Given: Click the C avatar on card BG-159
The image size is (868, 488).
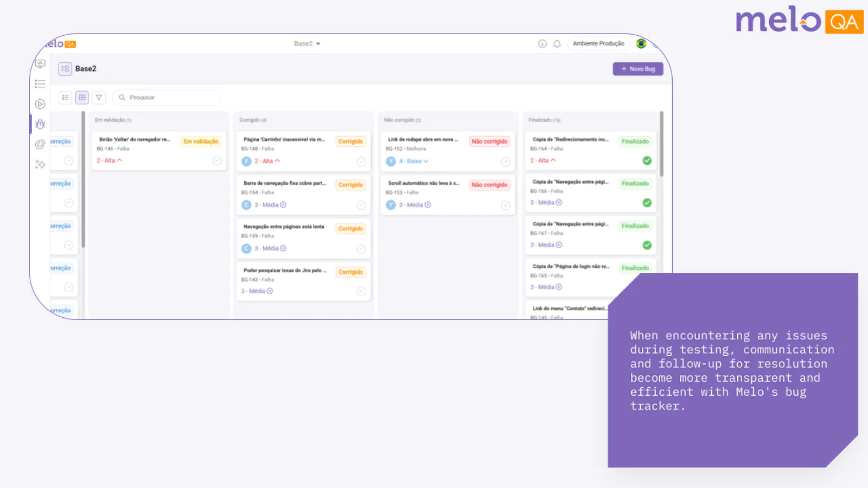Looking at the screenshot, I should click(x=246, y=248).
